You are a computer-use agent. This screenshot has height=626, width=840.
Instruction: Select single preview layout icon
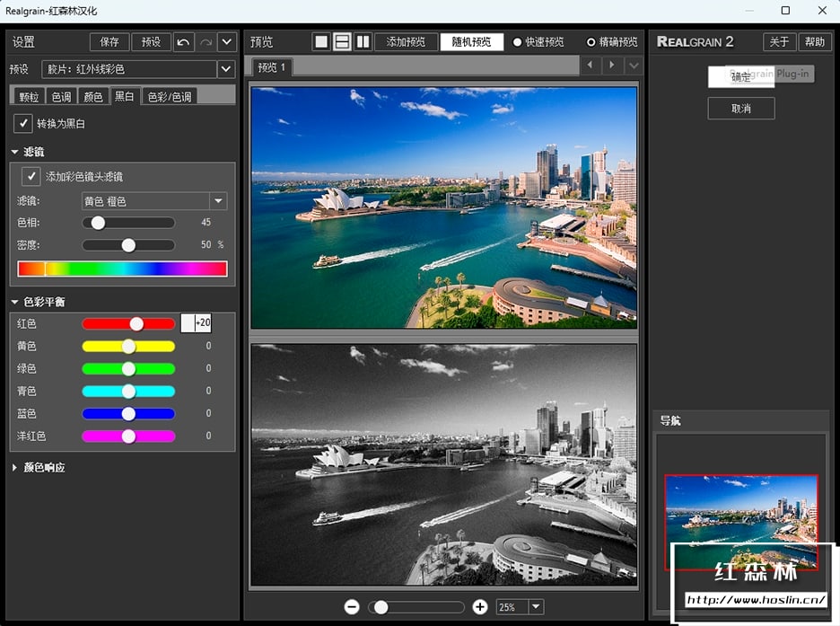(x=320, y=42)
